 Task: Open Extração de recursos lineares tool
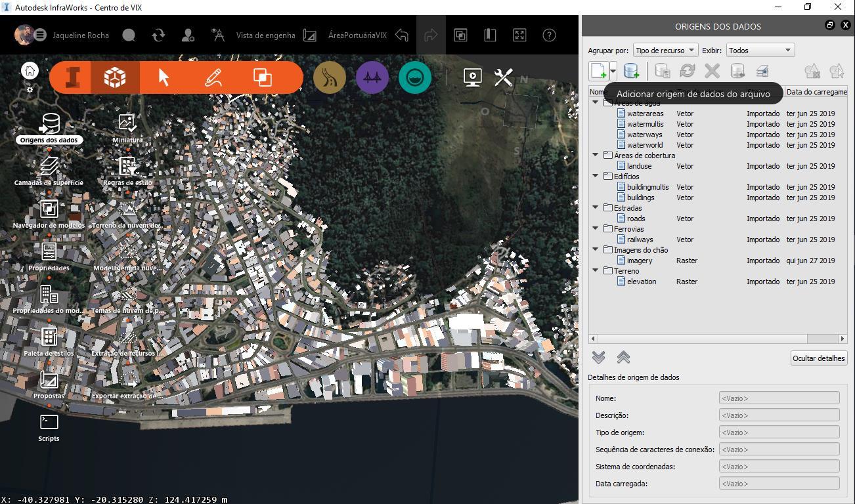point(127,336)
